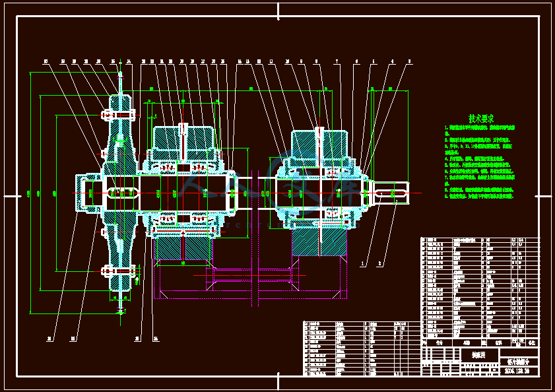This screenshot has height=392, width=555.
Task: Click the 备注 column header in parts list
Action: point(532,343)
